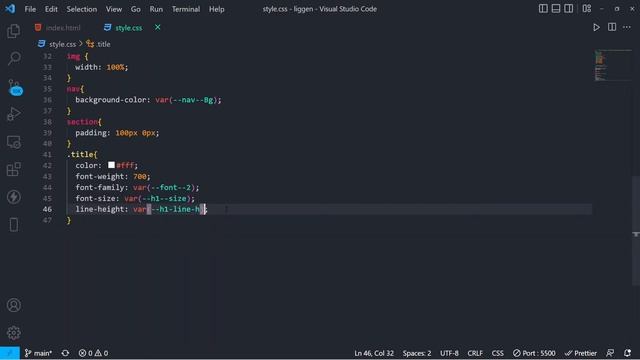The width and height of the screenshot is (640, 360).
Task: Open the Accounts menu icon
Action: coord(13,305)
